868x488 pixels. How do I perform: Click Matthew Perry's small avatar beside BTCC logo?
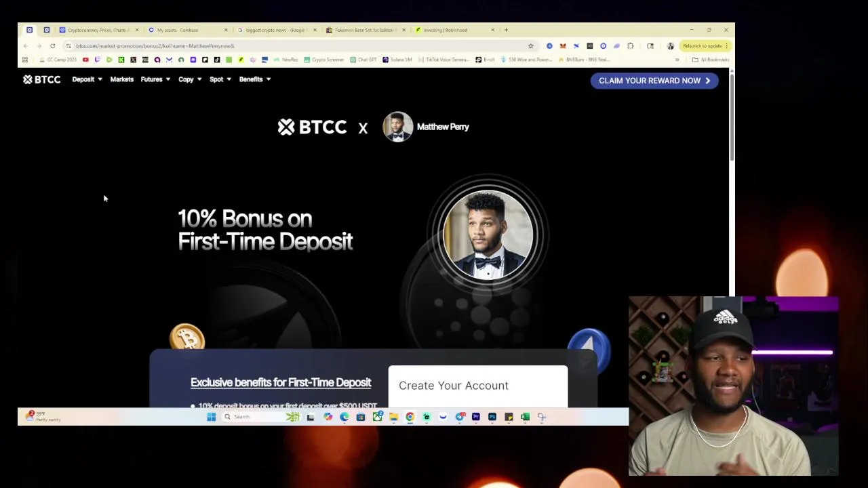tap(397, 127)
